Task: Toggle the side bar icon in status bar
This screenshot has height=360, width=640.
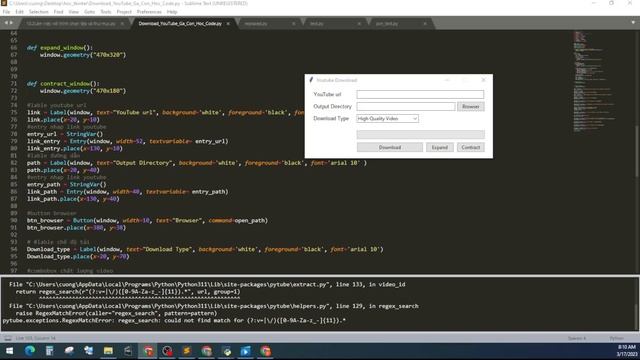Action: coord(8,338)
